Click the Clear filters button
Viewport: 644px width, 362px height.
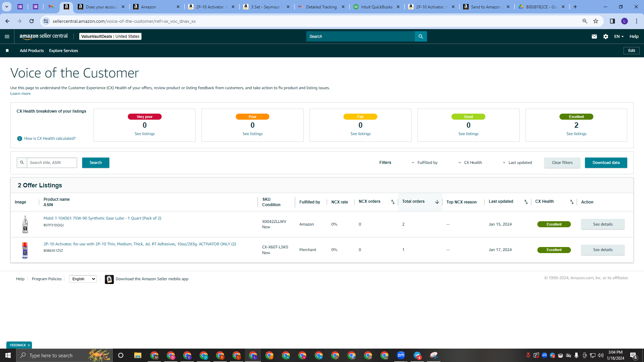562,163
